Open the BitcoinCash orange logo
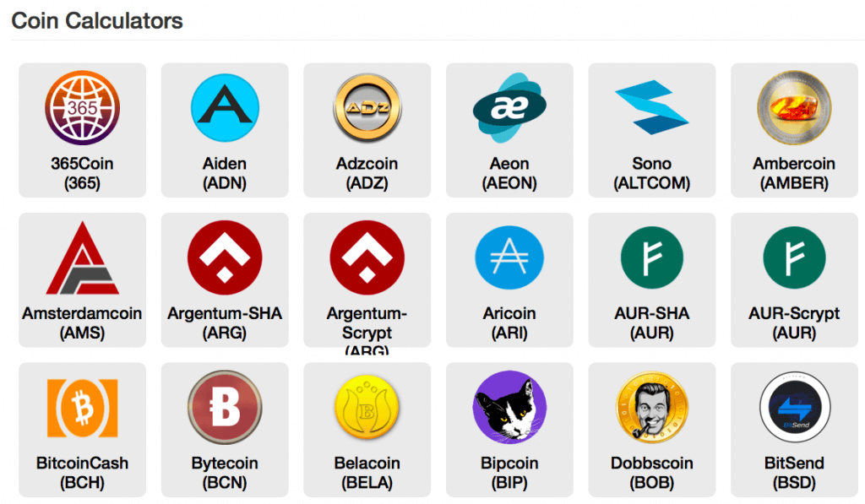Viewport: 865px width, 504px height. (x=82, y=408)
